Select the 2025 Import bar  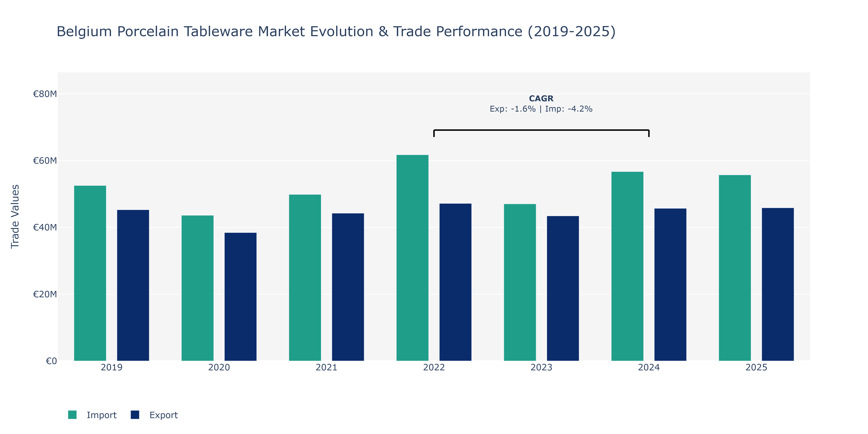click(735, 268)
